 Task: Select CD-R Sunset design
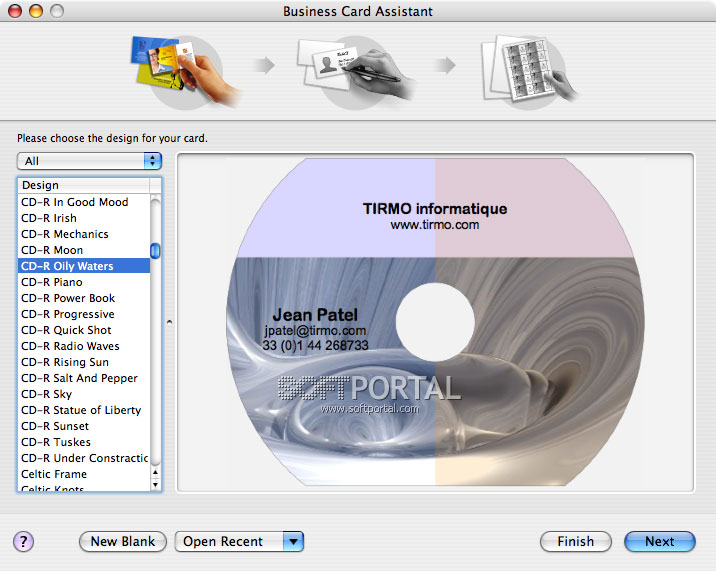pos(84,426)
